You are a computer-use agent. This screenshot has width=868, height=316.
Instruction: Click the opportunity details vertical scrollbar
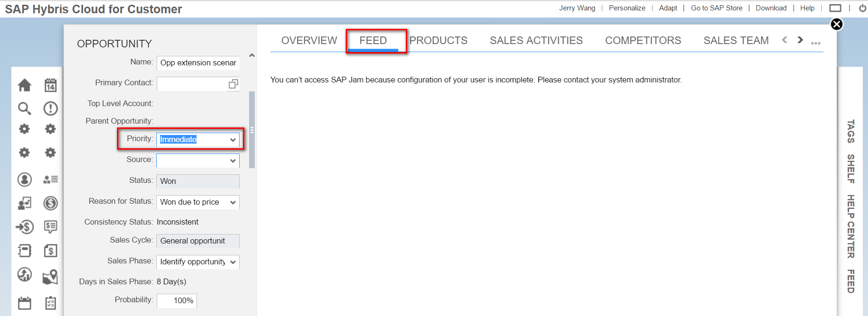(252, 130)
